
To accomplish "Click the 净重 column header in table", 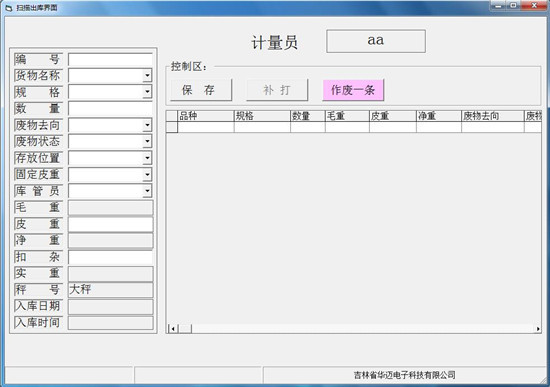I will (438, 116).
